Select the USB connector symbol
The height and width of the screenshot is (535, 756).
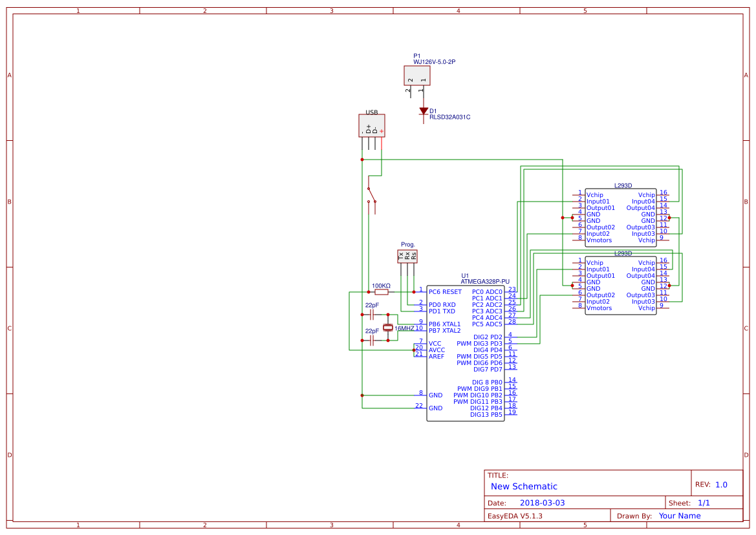coord(371,125)
